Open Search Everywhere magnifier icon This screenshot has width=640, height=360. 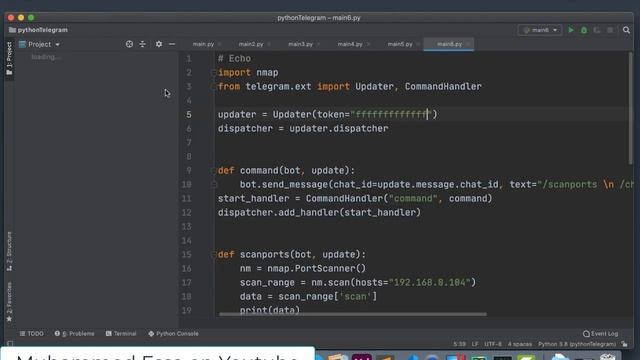pos(626,30)
